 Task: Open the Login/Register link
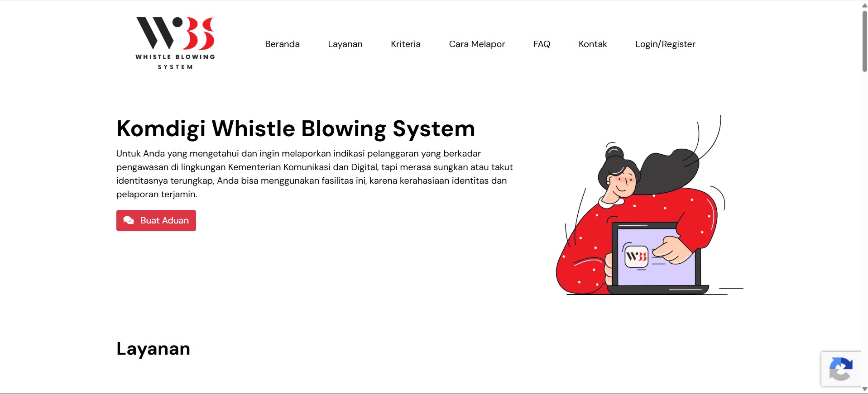(x=665, y=44)
